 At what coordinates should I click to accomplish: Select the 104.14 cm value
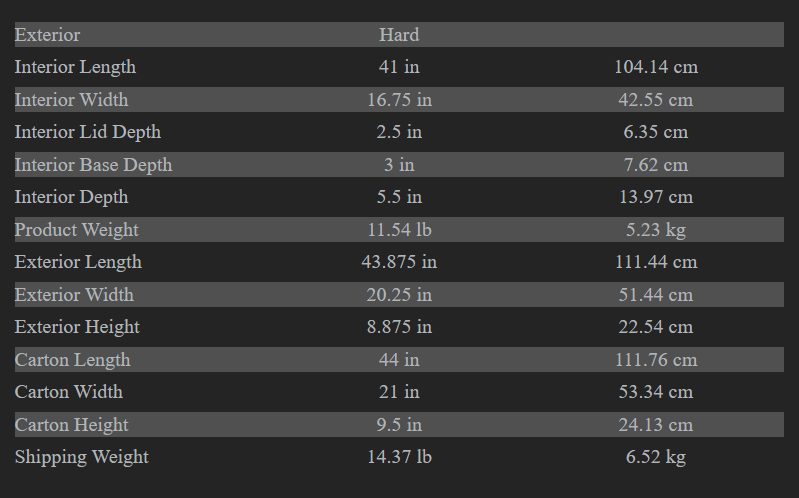coord(656,67)
